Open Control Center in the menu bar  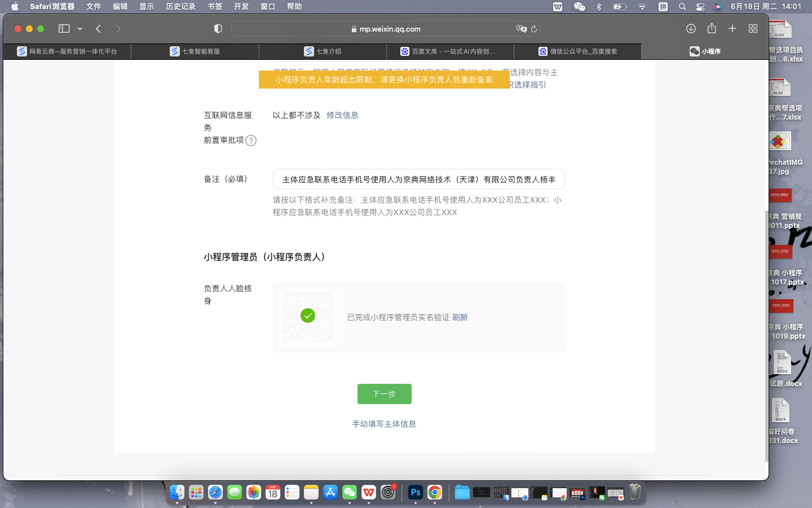700,7
